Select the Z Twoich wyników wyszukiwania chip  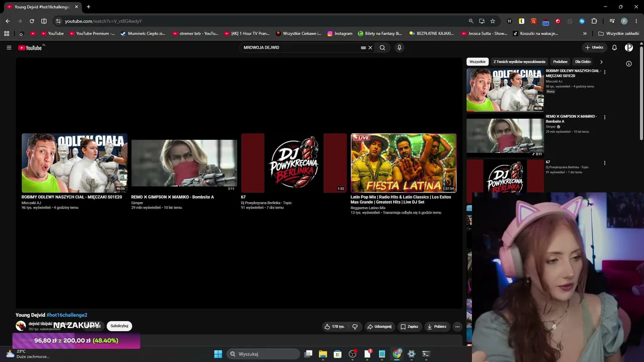[x=519, y=62]
